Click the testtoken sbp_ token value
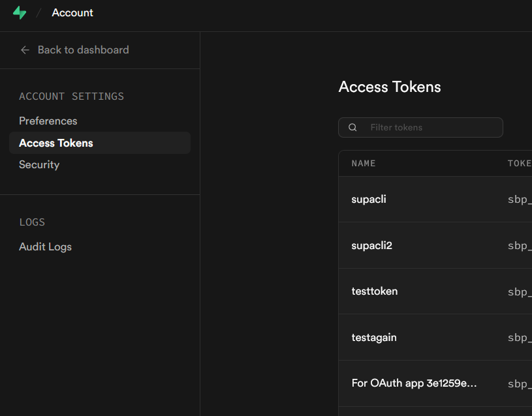 tap(520, 291)
